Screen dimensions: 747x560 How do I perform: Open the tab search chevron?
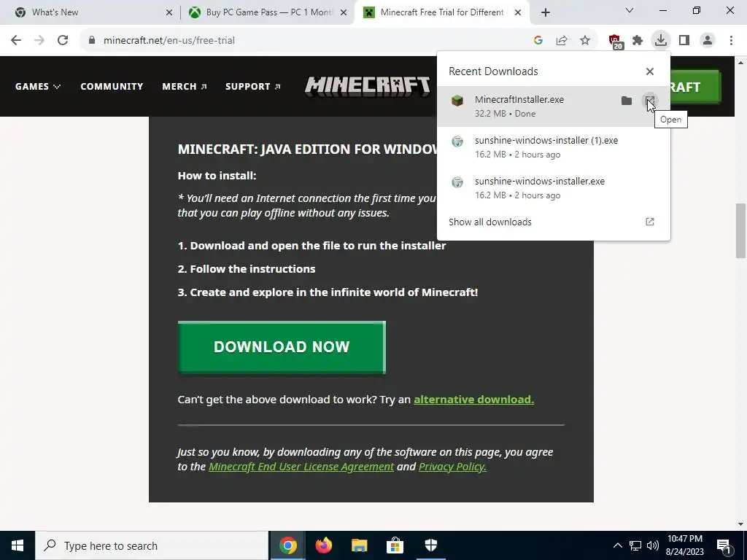point(630,10)
